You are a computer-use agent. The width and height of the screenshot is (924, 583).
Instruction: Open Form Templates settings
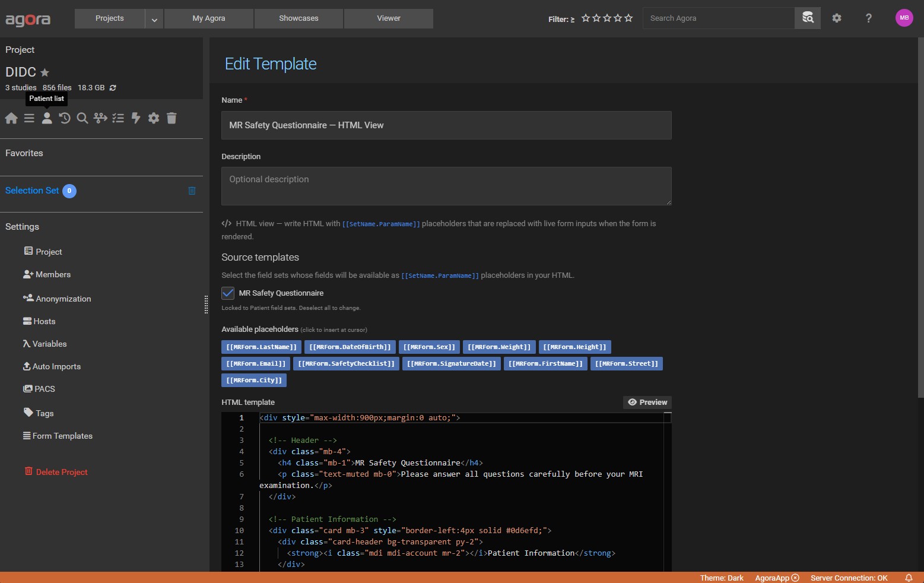tap(58, 436)
